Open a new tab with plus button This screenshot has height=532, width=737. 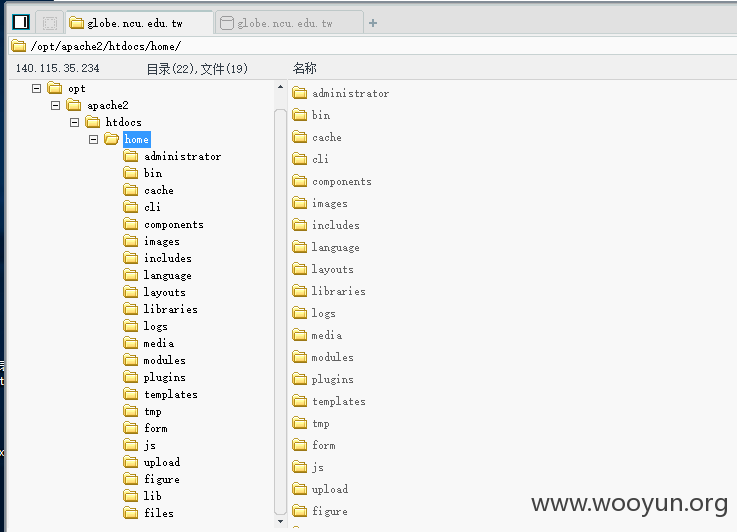click(x=373, y=23)
